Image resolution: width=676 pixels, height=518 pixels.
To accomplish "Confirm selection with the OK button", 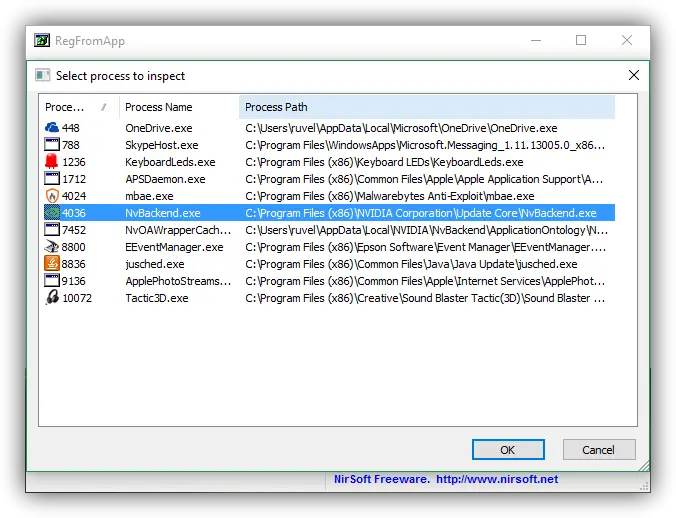I will click(508, 450).
